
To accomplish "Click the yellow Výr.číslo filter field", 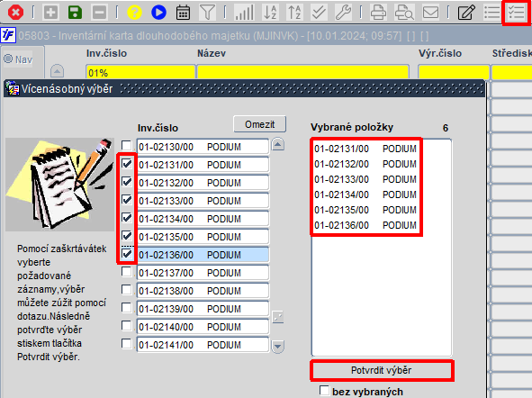I will click(x=454, y=73).
